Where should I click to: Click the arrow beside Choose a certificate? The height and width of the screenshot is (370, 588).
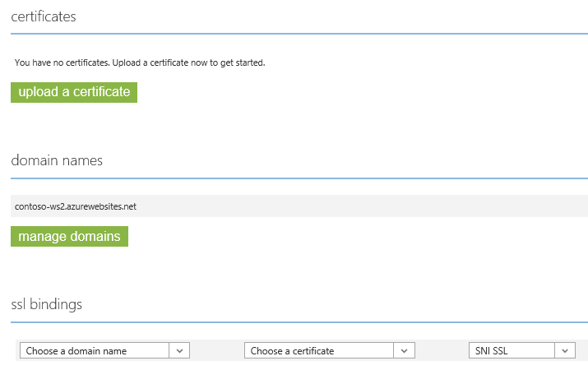404,350
